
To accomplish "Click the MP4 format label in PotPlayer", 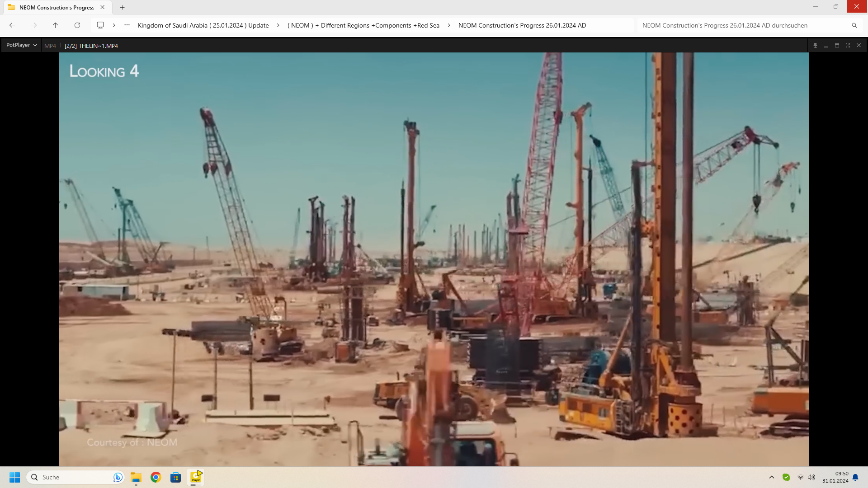I will point(50,46).
